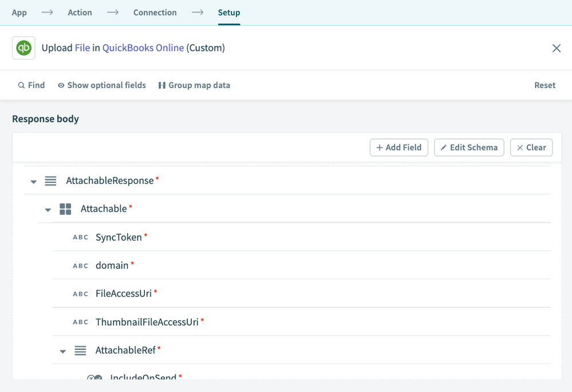The height and width of the screenshot is (392, 572).
Task: Click Group map data option
Action: pos(194,85)
